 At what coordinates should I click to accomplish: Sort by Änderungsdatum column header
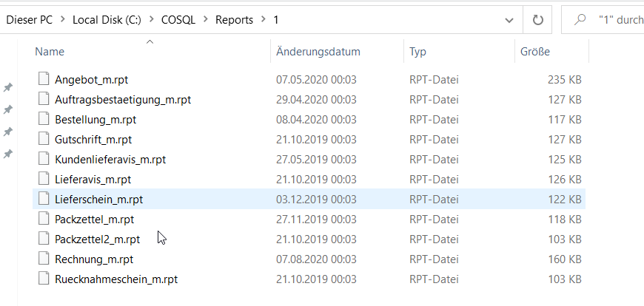coord(318,52)
